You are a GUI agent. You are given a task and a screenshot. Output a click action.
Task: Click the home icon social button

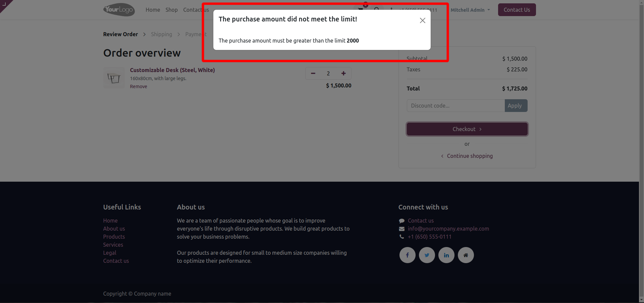pos(466,255)
